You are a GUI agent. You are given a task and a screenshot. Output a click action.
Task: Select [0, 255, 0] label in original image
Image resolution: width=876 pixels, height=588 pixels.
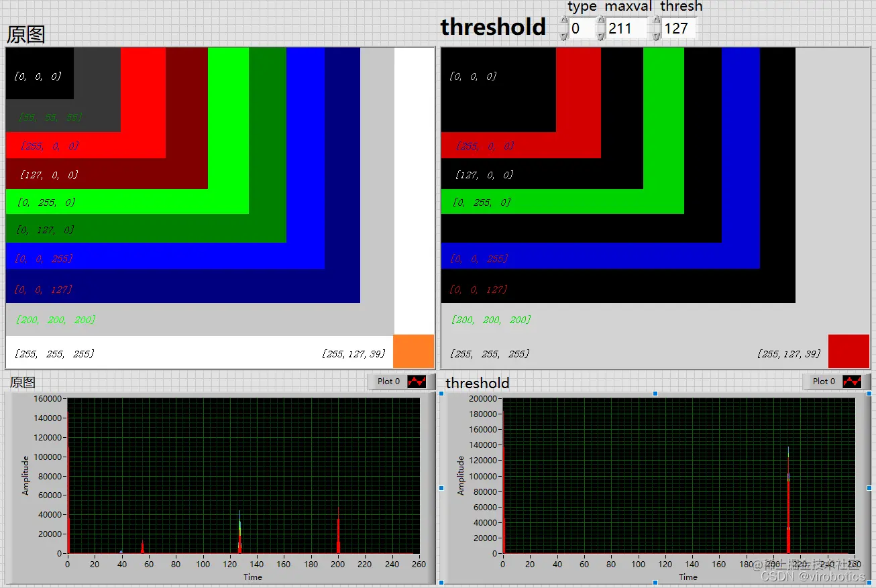click(46, 202)
